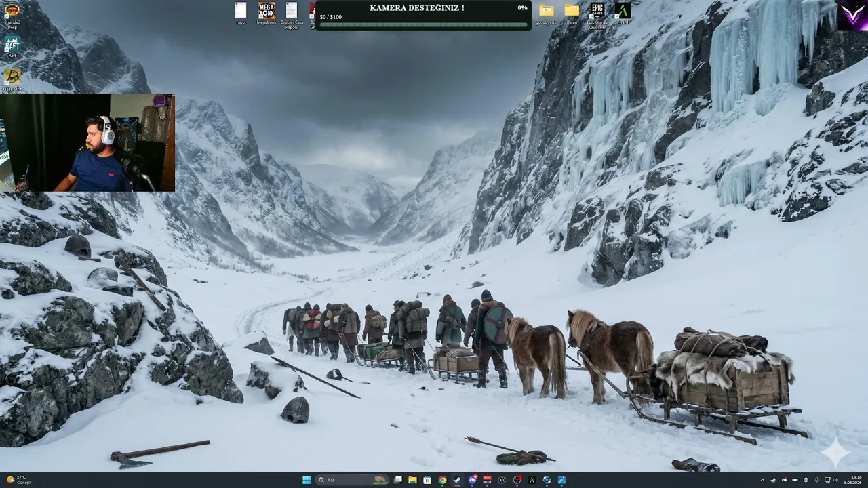Click the microphone tray icon
Image resolution: width=868 pixels, height=488 pixels.
817,480
